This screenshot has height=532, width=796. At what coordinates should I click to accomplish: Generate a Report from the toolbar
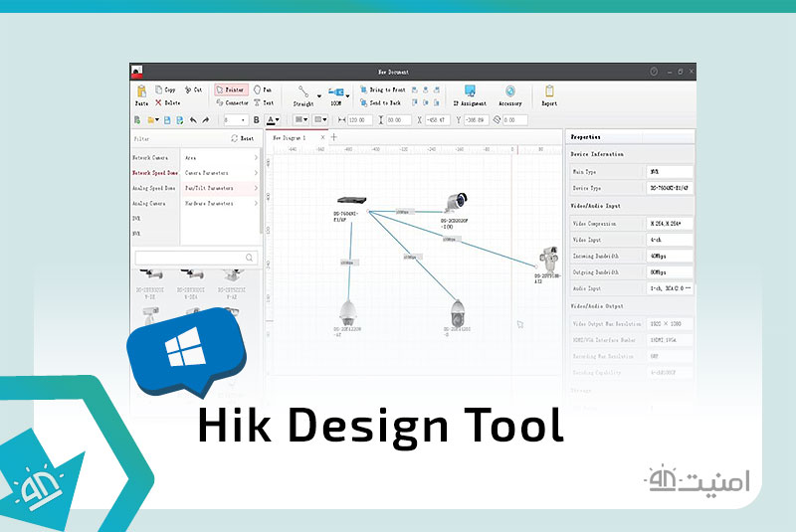[x=549, y=95]
